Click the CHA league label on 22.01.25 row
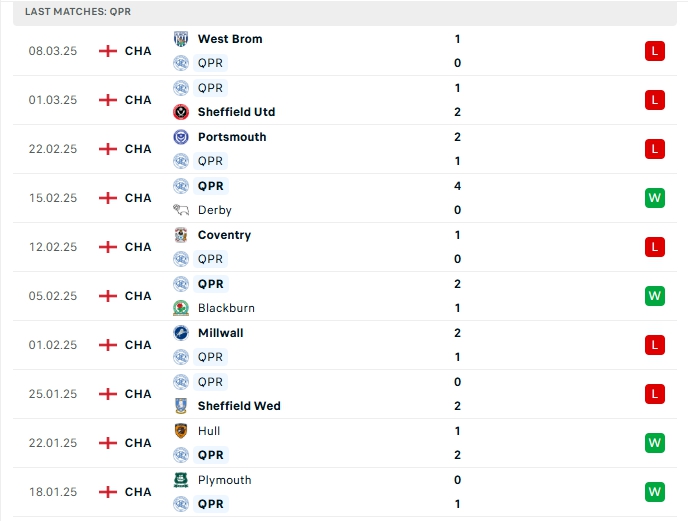The image size is (688, 521). pyautogui.click(x=138, y=443)
